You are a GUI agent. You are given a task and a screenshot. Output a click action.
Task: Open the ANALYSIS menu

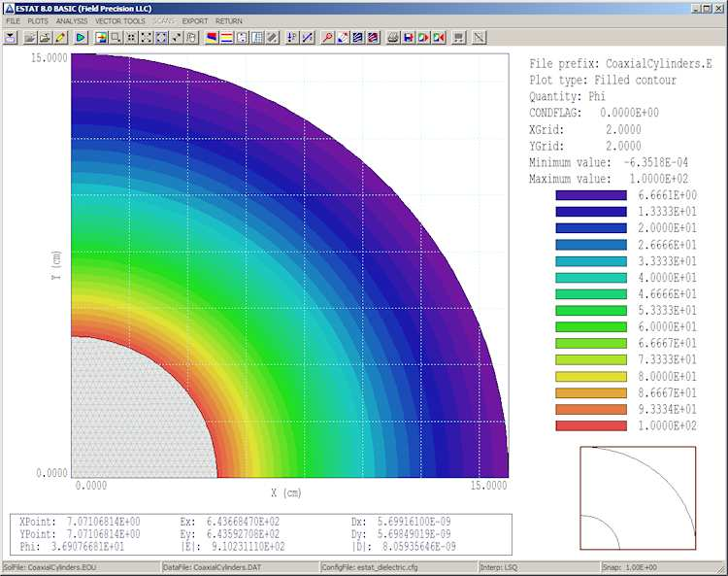71,20
